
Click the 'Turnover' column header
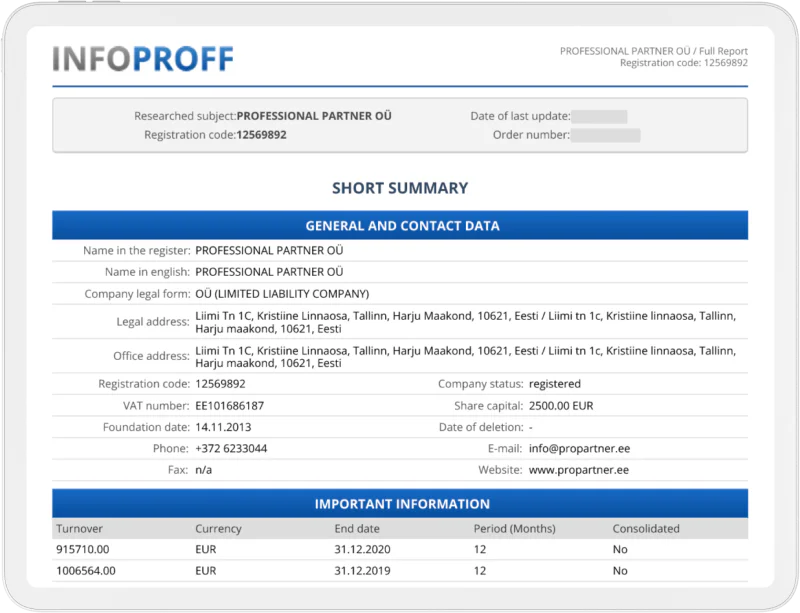pos(80,529)
